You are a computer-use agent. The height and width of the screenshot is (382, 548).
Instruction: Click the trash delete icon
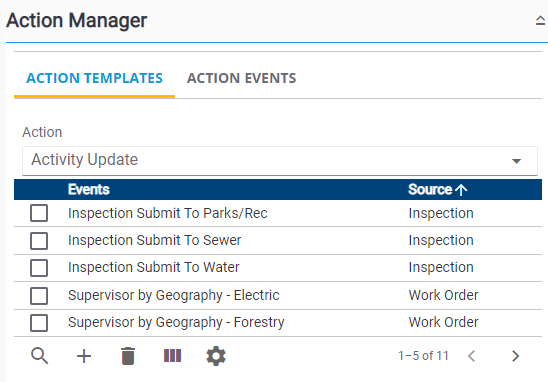pos(128,356)
